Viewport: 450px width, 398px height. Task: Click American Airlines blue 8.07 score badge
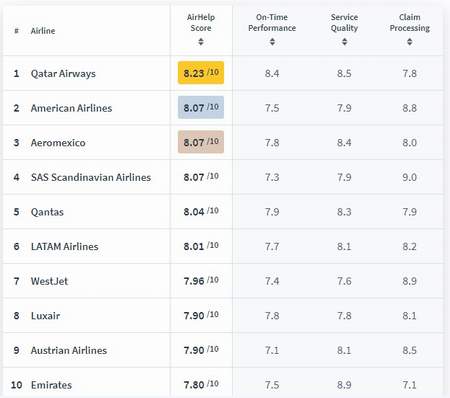click(201, 107)
